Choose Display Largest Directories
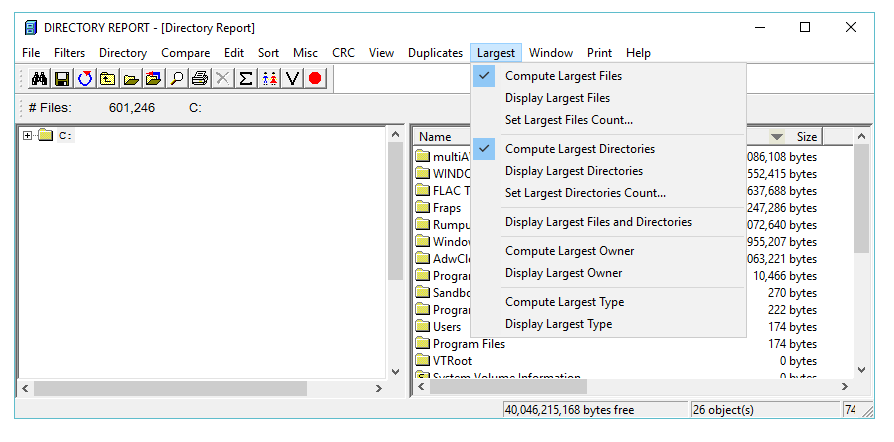The width and height of the screenshot is (894, 442). [608, 171]
